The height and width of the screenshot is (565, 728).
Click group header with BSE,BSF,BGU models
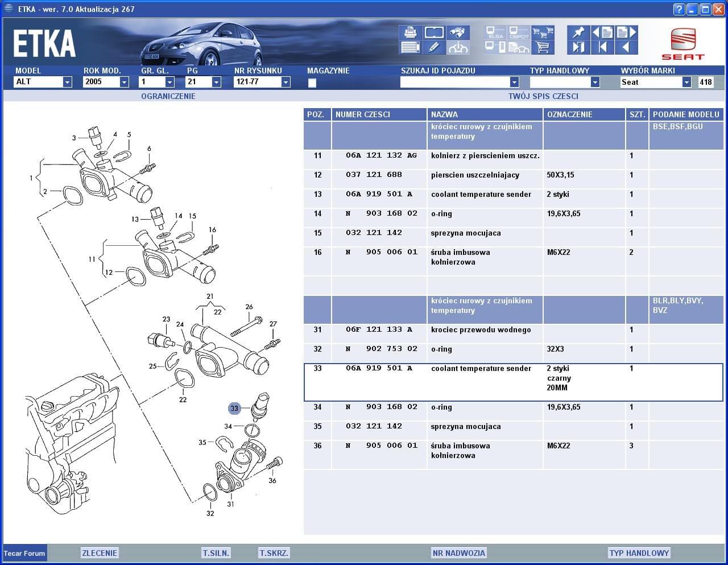point(514,135)
